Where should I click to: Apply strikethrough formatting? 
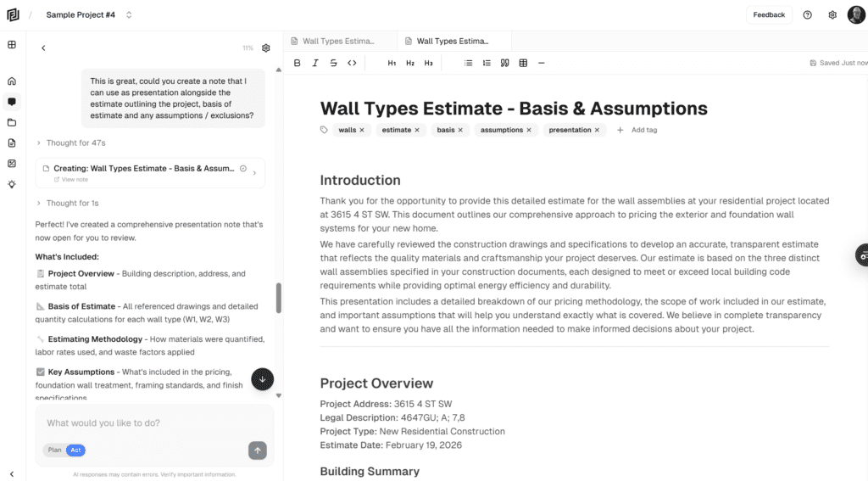(x=333, y=63)
